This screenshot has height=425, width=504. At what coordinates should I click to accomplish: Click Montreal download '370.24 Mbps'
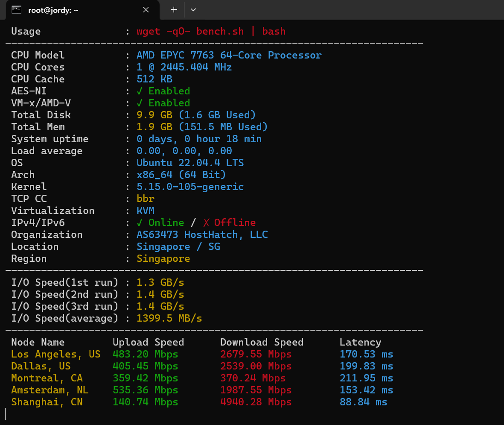coord(253,378)
